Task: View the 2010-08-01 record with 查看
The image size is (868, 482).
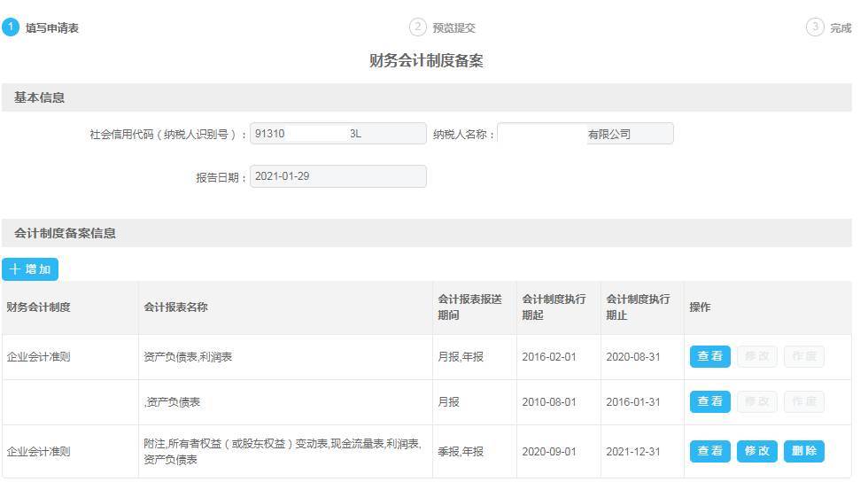Action: (x=710, y=401)
